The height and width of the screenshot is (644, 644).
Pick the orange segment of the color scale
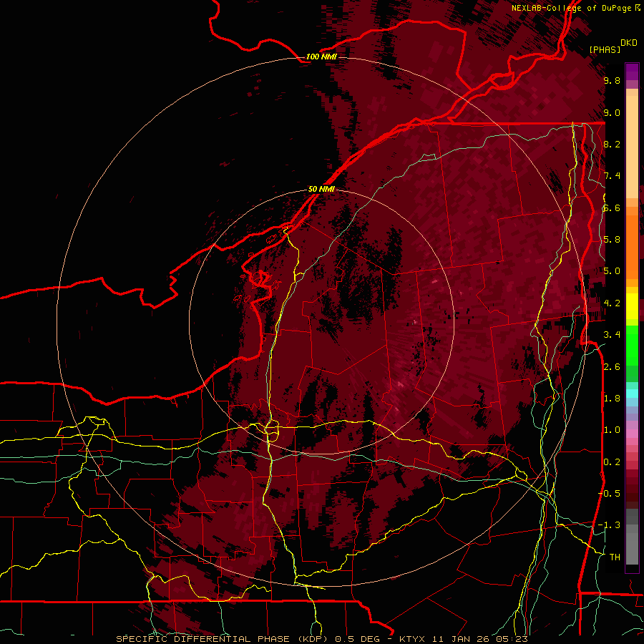pos(632,243)
